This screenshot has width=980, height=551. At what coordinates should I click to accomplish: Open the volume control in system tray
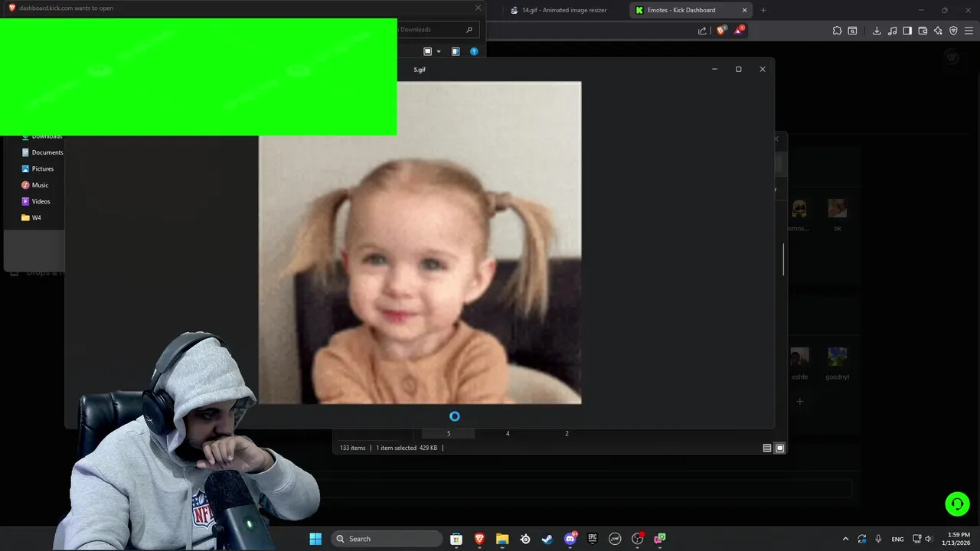click(x=929, y=539)
